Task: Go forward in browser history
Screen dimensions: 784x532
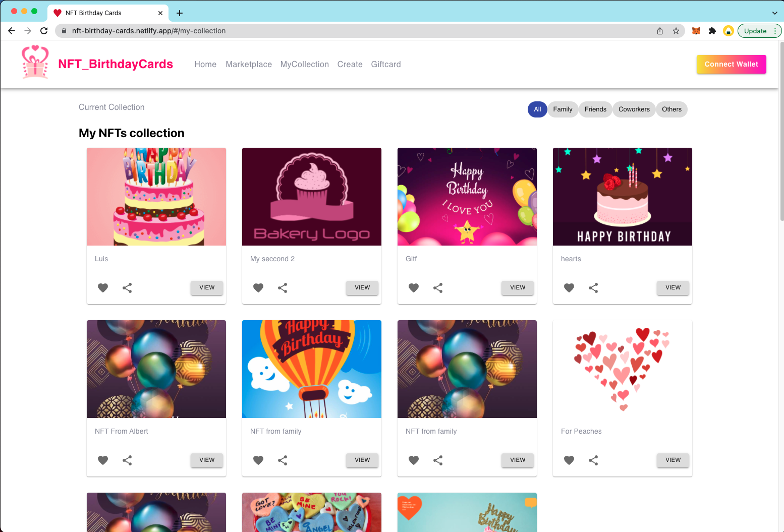Action: 28,31
